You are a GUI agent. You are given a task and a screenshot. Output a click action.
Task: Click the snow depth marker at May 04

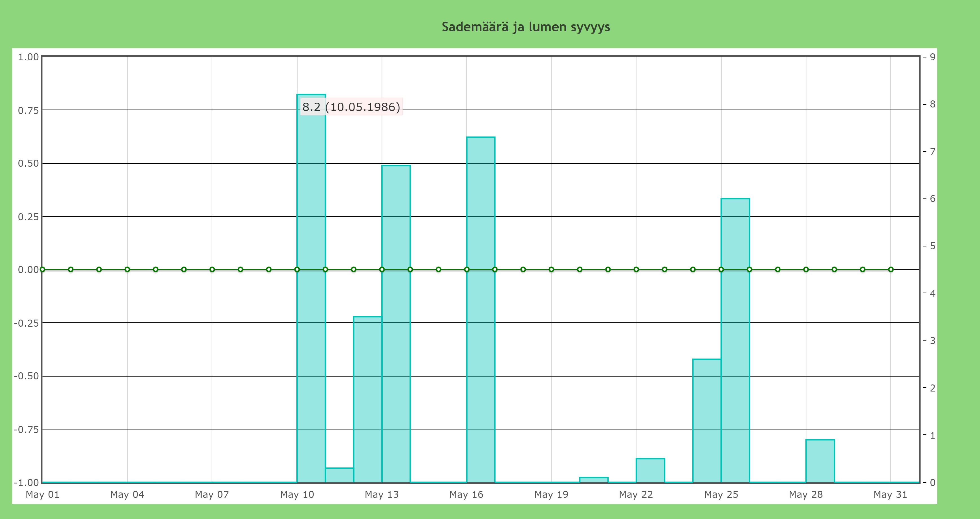click(x=127, y=269)
